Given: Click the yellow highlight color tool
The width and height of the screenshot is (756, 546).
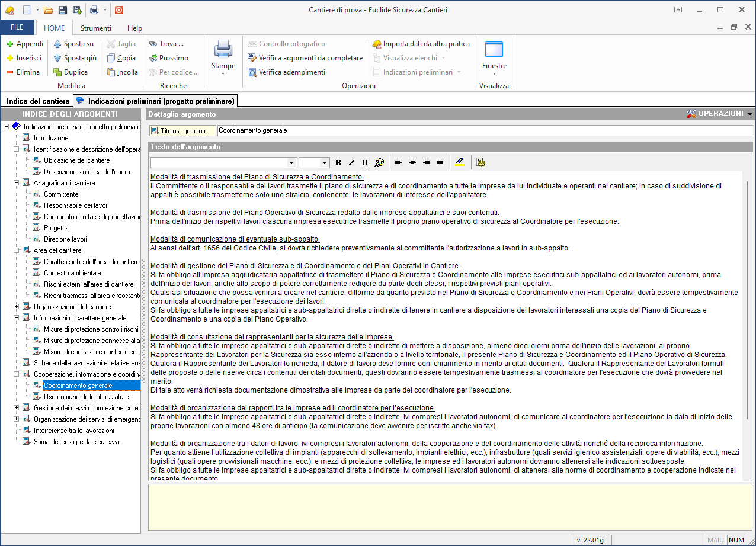Looking at the screenshot, I should [460, 162].
